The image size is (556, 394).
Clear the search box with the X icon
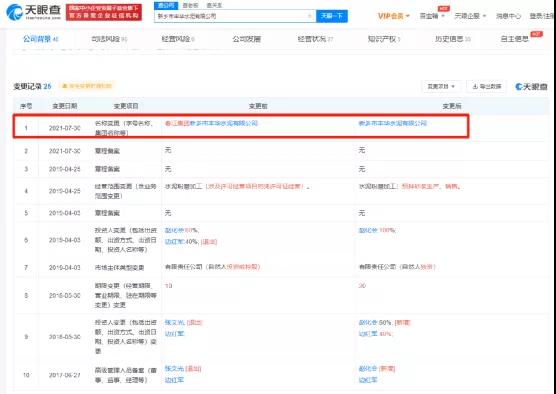pos(310,16)
